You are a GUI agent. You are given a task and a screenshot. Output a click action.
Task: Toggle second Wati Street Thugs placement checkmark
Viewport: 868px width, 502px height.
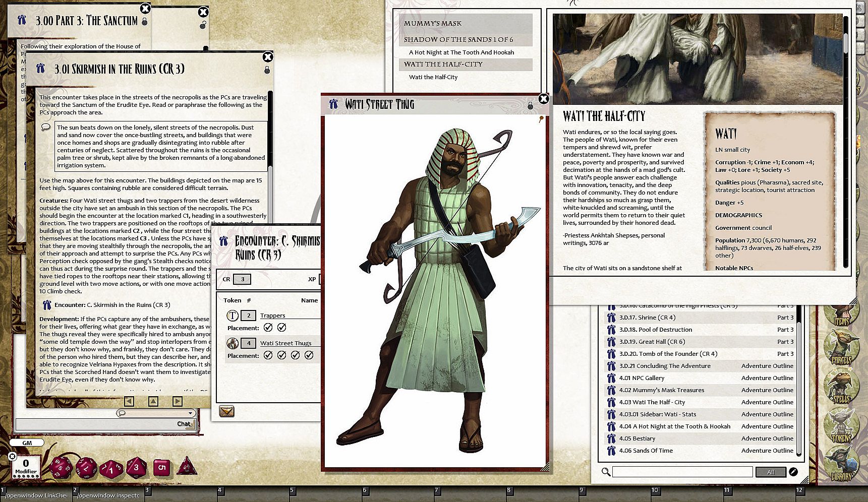click(282, 355)
